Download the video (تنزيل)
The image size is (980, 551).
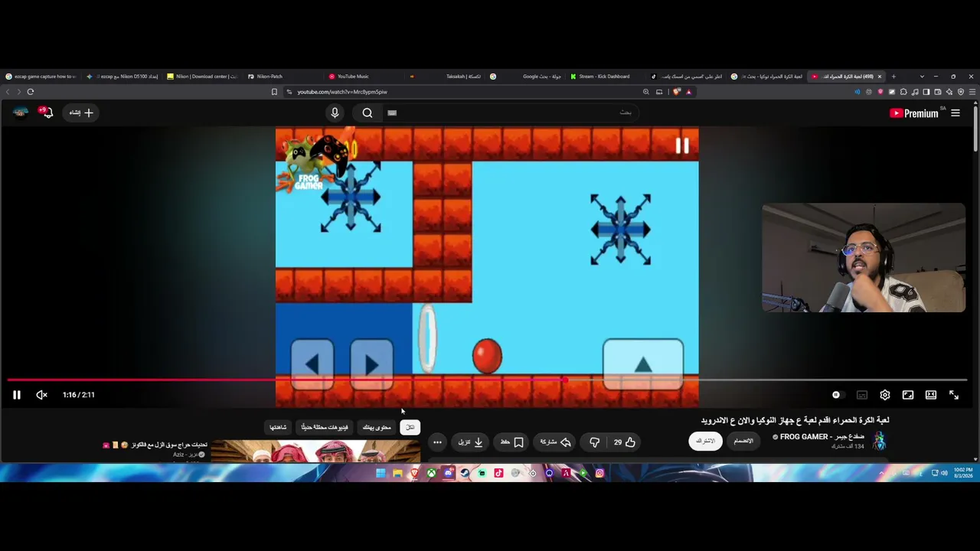coord(470,442)
